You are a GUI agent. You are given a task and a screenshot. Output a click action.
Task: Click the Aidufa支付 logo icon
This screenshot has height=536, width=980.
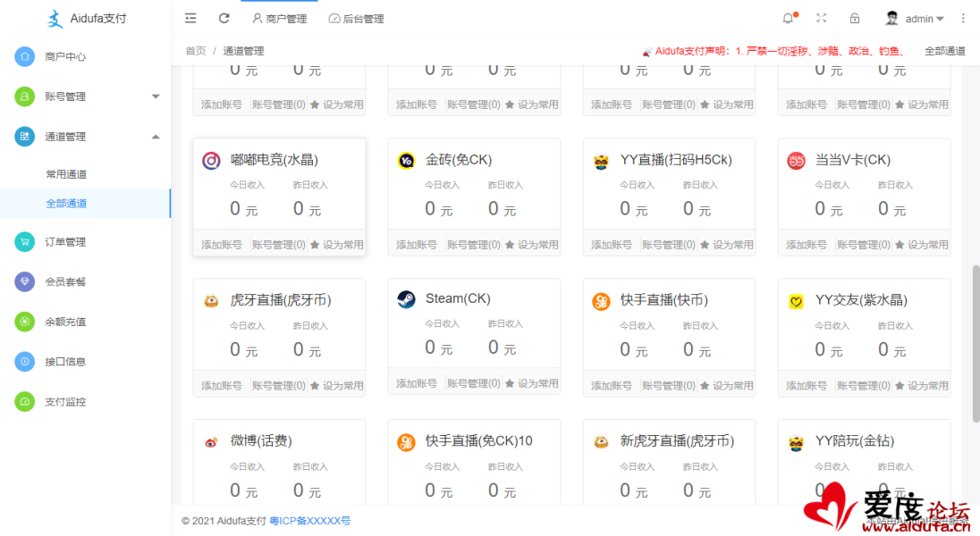[55, 19]
